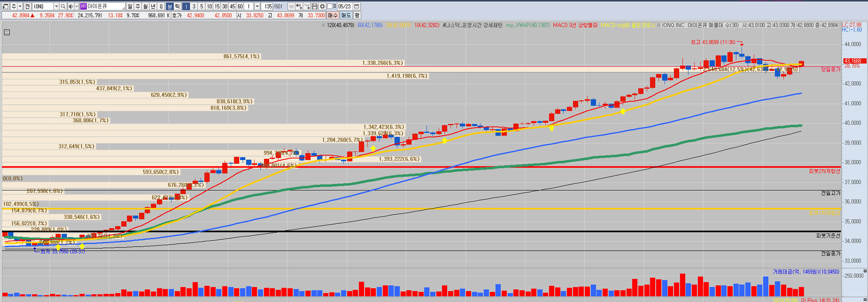The image size is (868, 302).
Task: Click the Q period button
Action: point(160,6)
